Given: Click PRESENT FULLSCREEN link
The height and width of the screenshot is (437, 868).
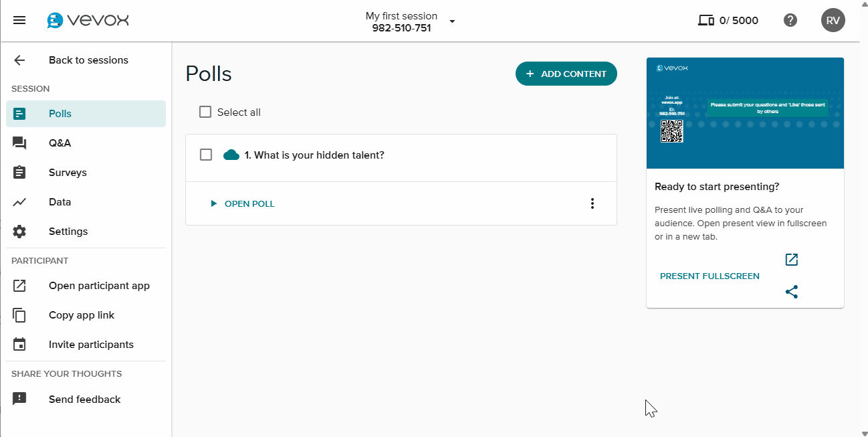Looking at the screenshot, I should 710,276.
